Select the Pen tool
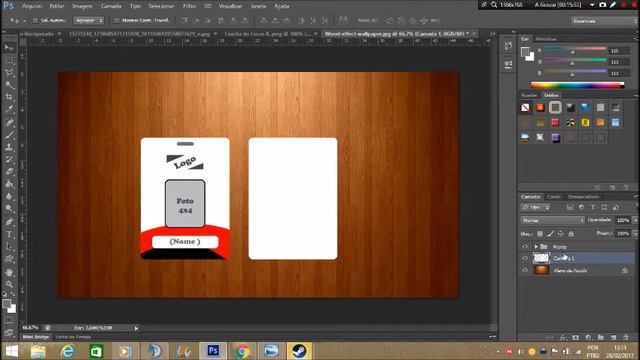Image resolution: width=640 pixels, height=360 pixels. point(9,222)
